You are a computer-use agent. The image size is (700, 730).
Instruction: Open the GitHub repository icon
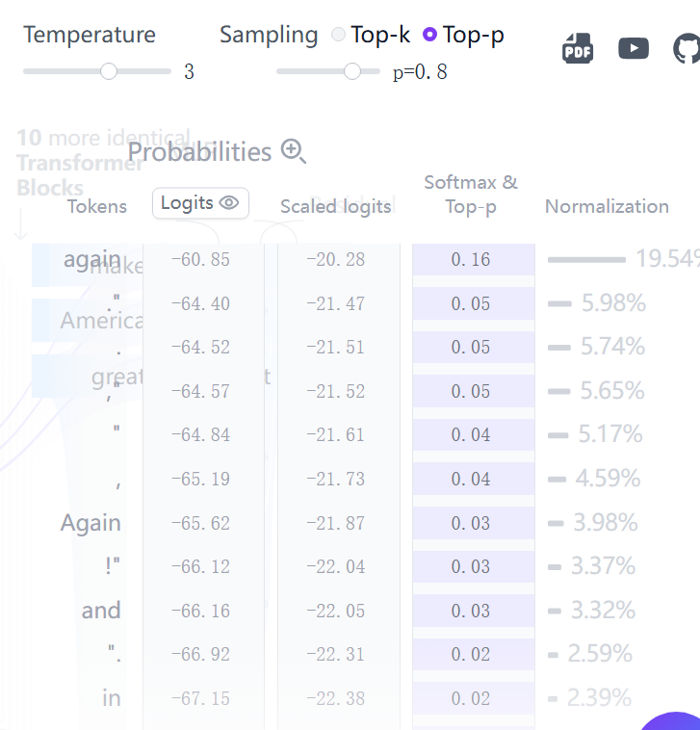coord(687,48)
